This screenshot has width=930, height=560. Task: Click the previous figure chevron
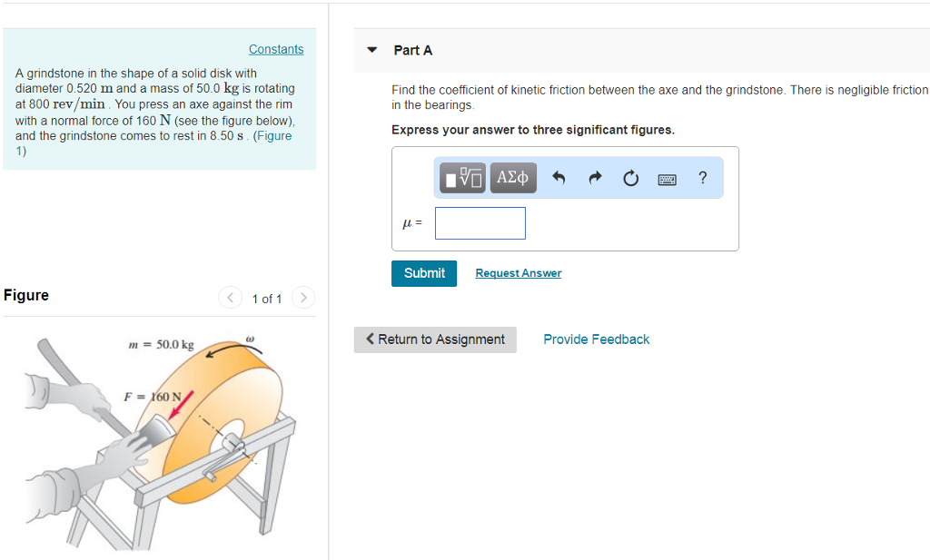click(230, 297)
